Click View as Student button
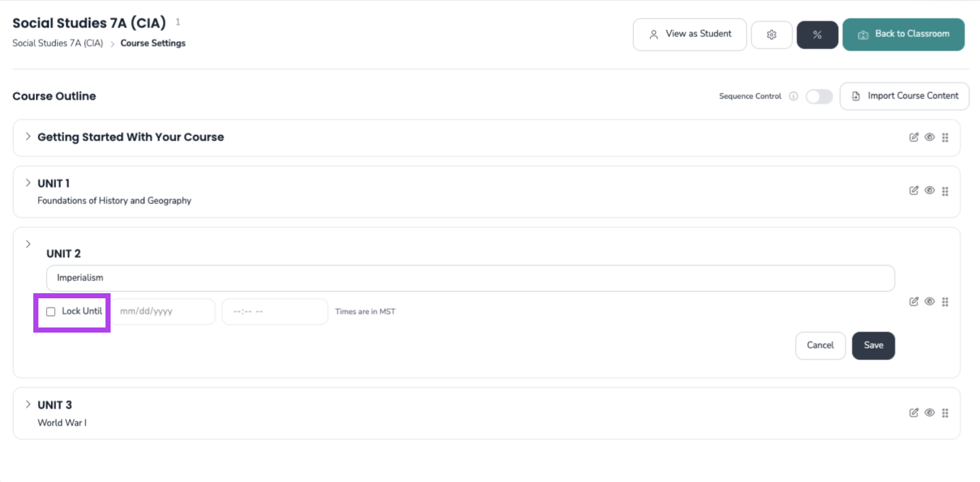 tap(689, 34)
